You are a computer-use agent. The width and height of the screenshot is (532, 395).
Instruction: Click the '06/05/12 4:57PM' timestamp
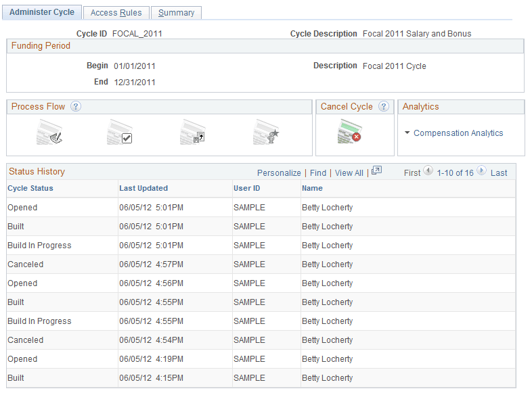coord(151,264)
